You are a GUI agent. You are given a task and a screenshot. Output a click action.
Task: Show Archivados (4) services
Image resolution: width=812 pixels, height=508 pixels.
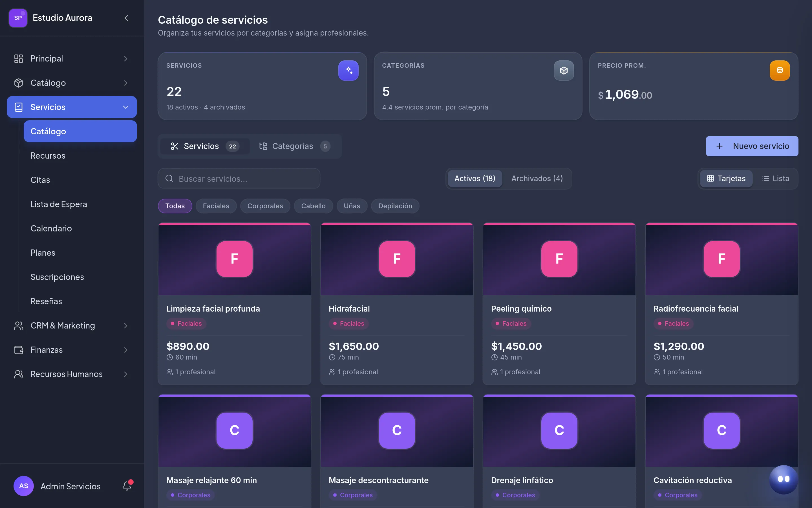[x=537, y=178]
